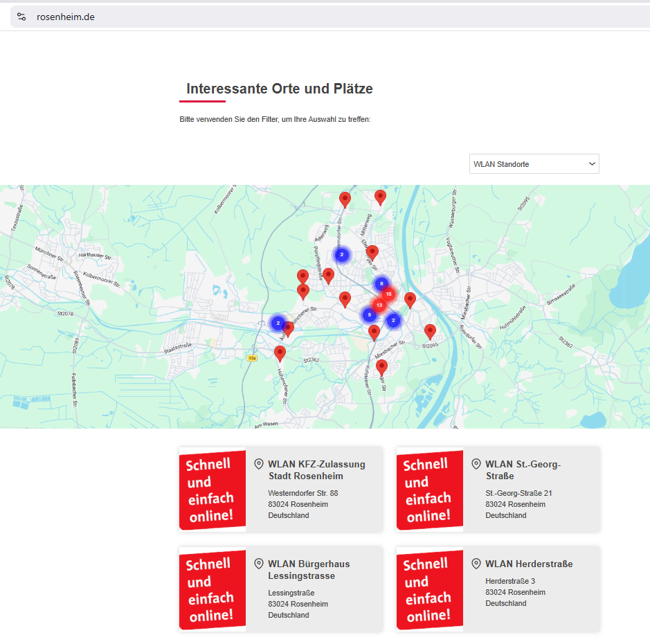Screen dimensions: 650x644
Task: Click the red banner image on Herderstraße card
Action: tap(429, 589)
